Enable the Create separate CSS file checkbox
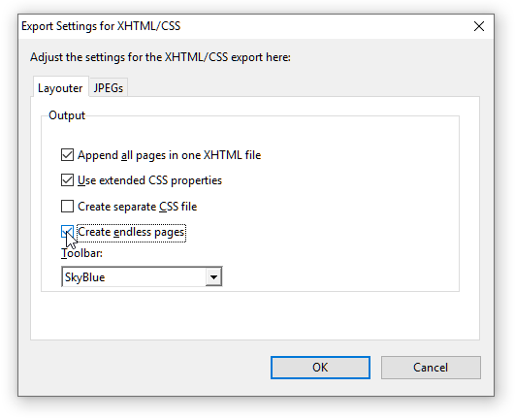 point(67,207)
